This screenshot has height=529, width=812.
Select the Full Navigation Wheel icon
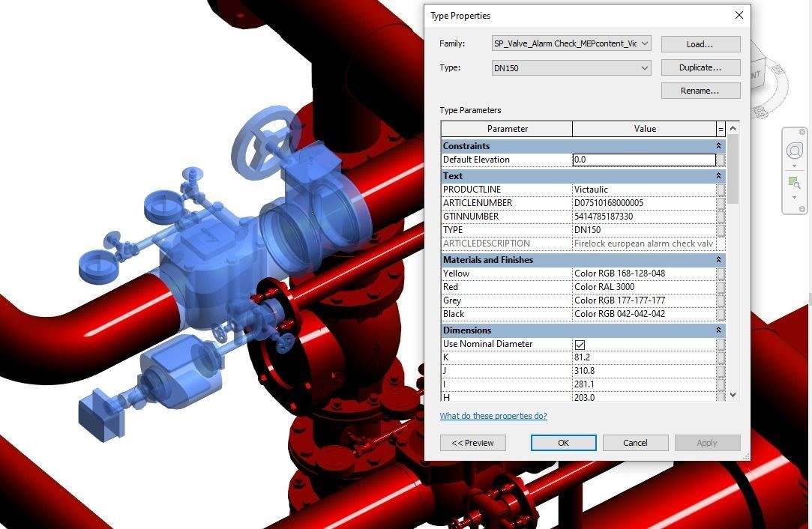click(x=794, y=150)
